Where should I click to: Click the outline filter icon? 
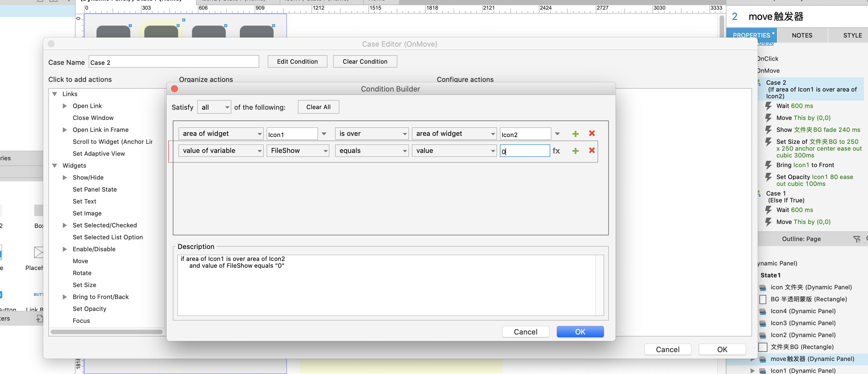pyautogui.click(x=856, y=239)
